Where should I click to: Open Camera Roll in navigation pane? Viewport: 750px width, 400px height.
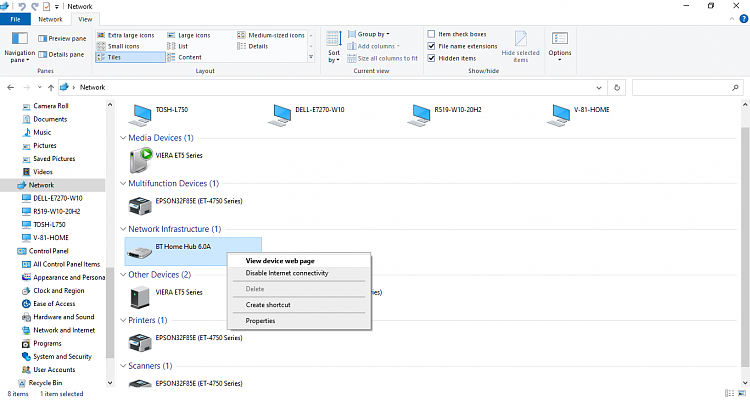click(x=45, y=106)
